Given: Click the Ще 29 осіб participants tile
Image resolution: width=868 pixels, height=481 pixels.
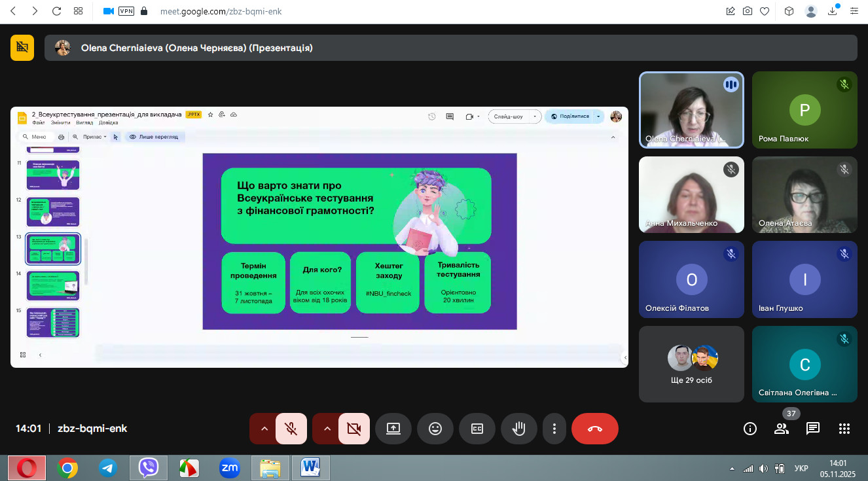Looking at the screenshot, I should point(691,364).
